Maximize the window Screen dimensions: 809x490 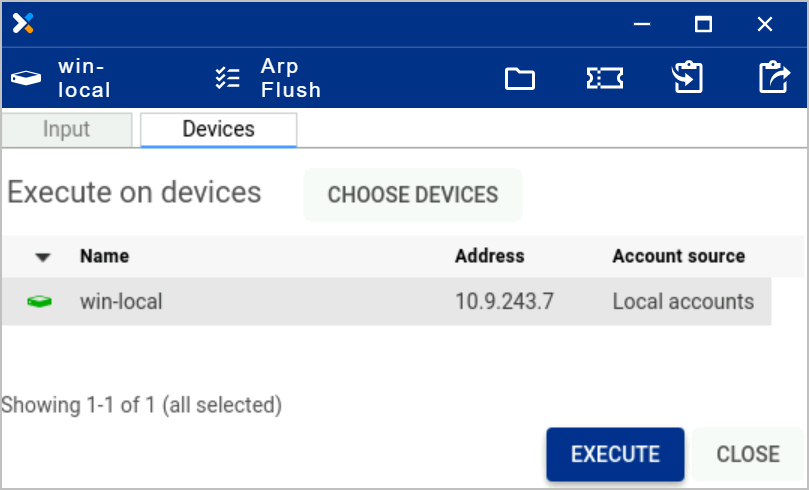click(x=703, y=24)
